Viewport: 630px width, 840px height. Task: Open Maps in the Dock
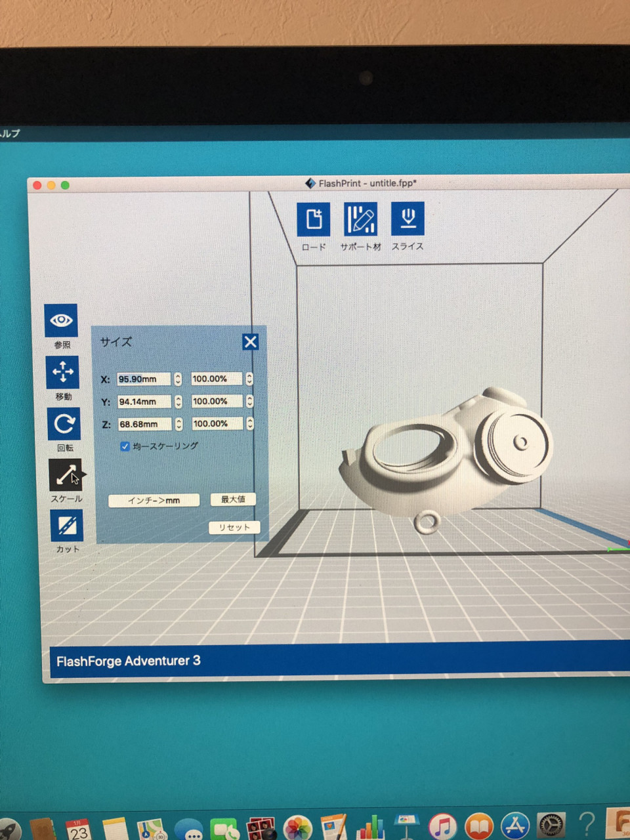click(x=152, y=829)
